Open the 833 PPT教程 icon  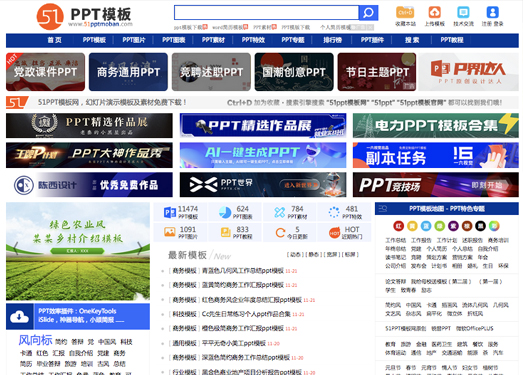pos(225,232)
